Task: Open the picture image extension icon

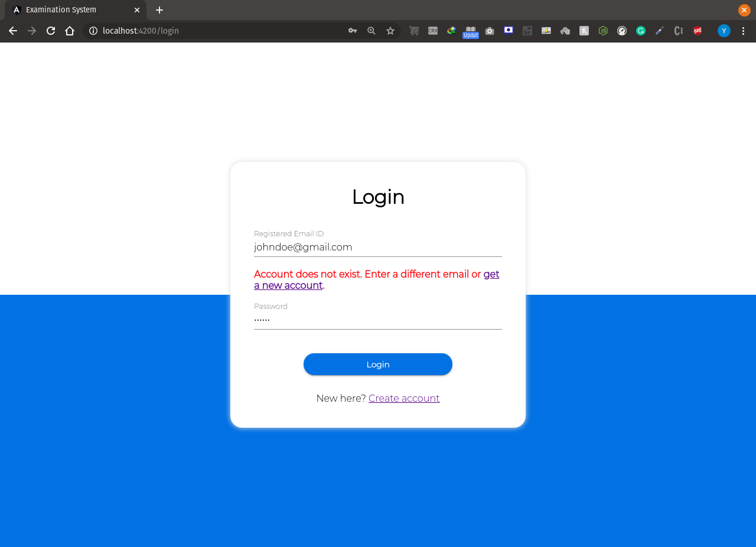Action: click(x=546, y=31)
